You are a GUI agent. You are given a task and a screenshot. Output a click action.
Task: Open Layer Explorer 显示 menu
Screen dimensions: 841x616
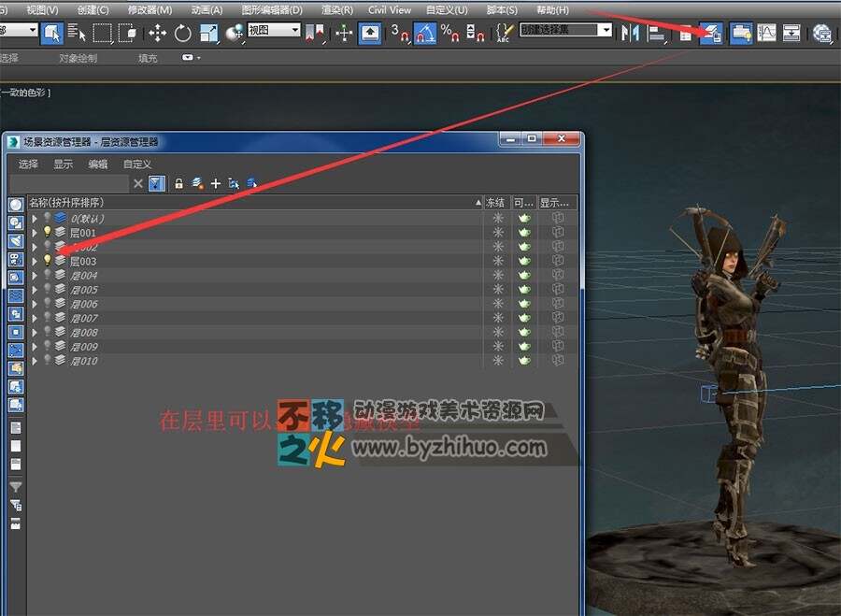click(x=64, y=165)
